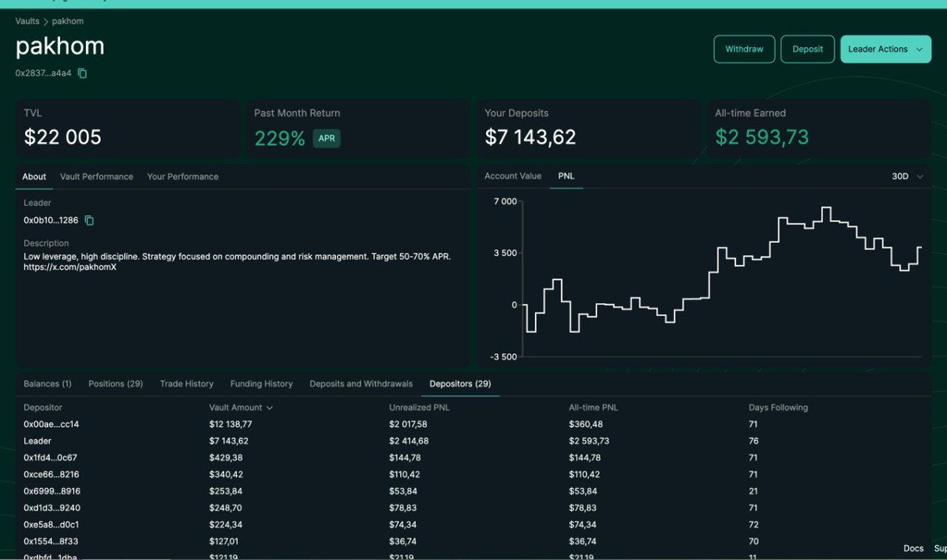Select depositor 0x00ae...cc14
Screen dimensions: 947x560
(x=51, y=424)
